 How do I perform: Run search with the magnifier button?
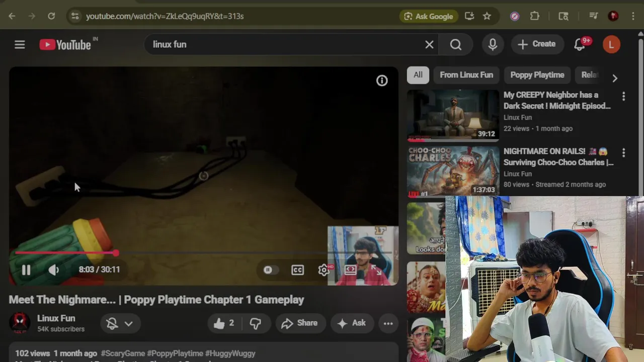click(x=456, y=45)
